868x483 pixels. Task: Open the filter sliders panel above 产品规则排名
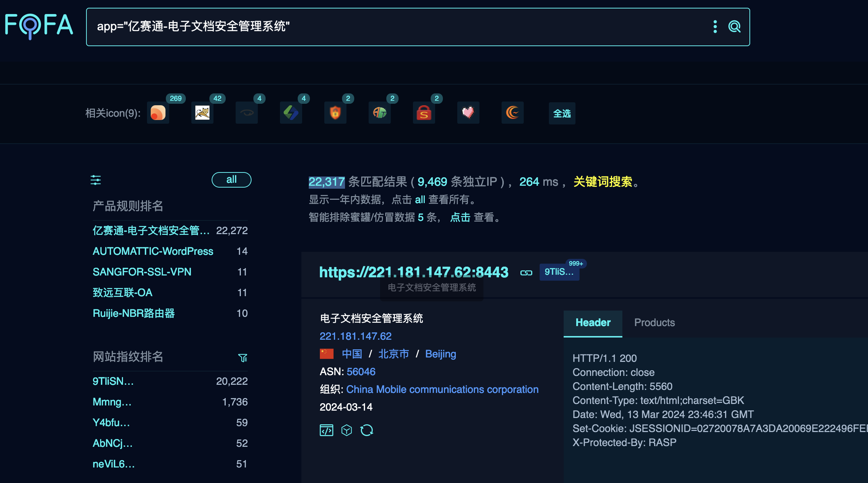(96, 180)
